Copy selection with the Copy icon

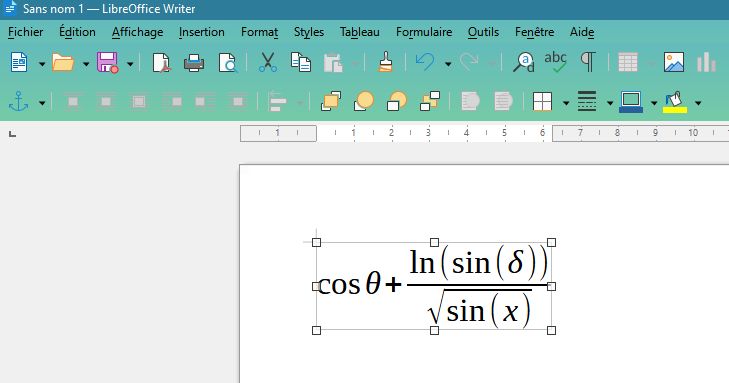tap(301, 62)
